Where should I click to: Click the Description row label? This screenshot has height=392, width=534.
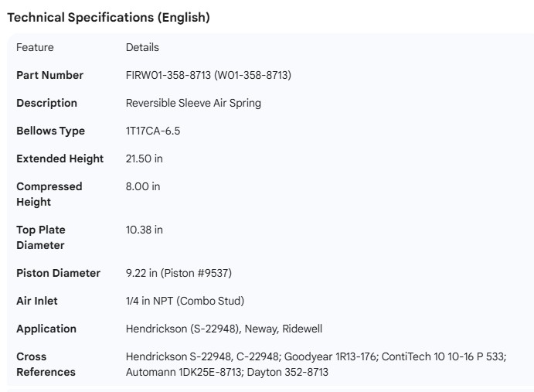46,103
